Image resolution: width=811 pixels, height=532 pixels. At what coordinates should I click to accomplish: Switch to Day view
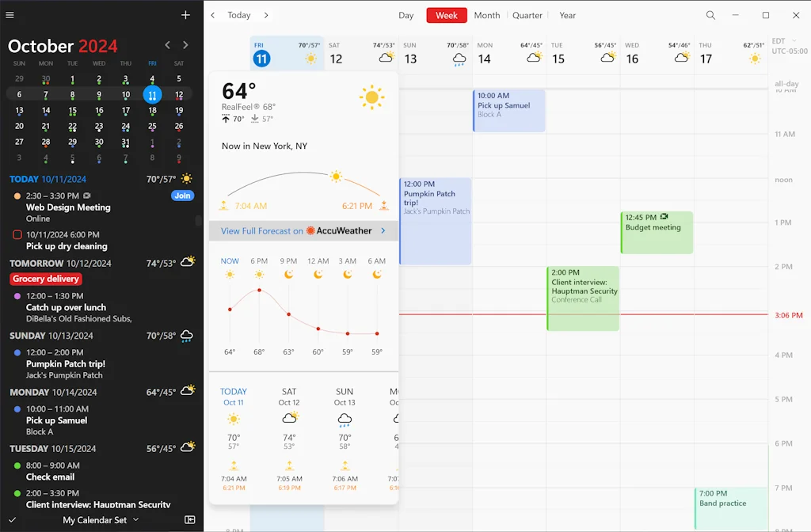click(405, 15)
